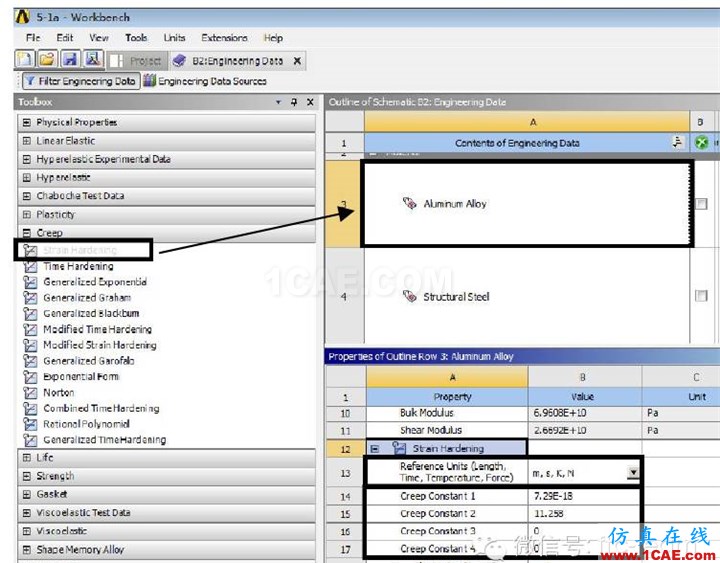Select Generalized Exponential creep model icon

pyautogui.click(x=30, y=282)
